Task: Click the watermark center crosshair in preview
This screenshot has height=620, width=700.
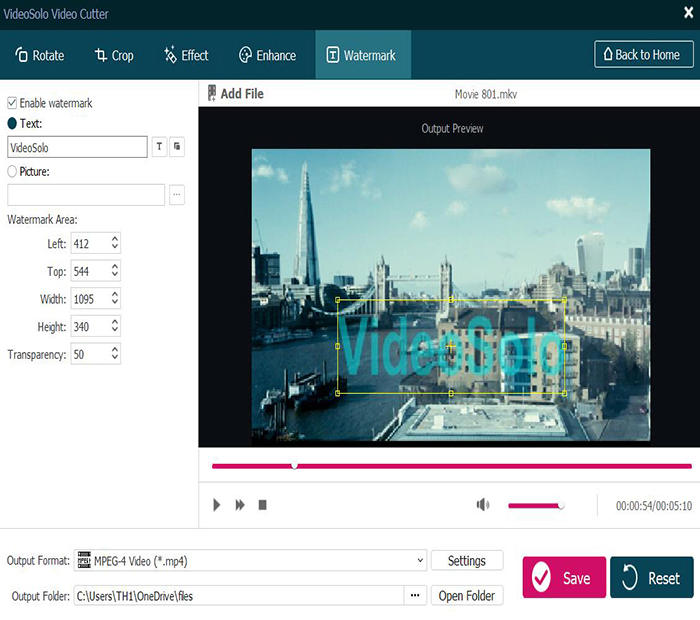Action: point(451,346)
